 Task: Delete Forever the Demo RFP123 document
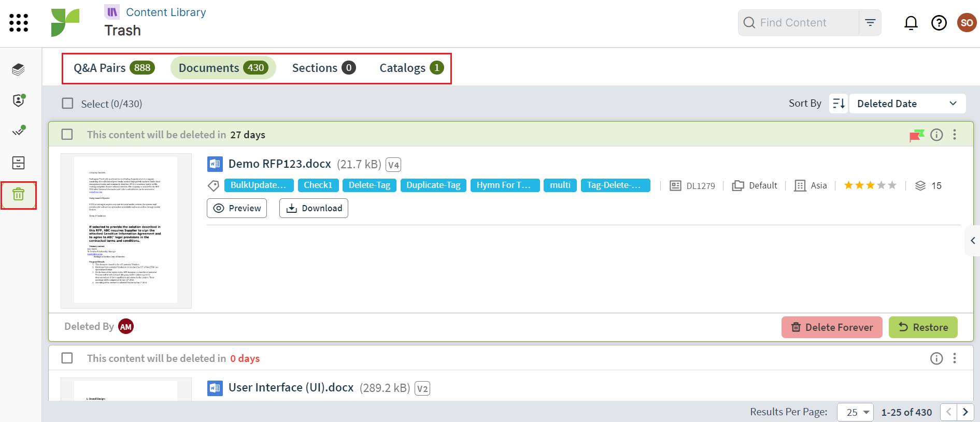(832, 327)
